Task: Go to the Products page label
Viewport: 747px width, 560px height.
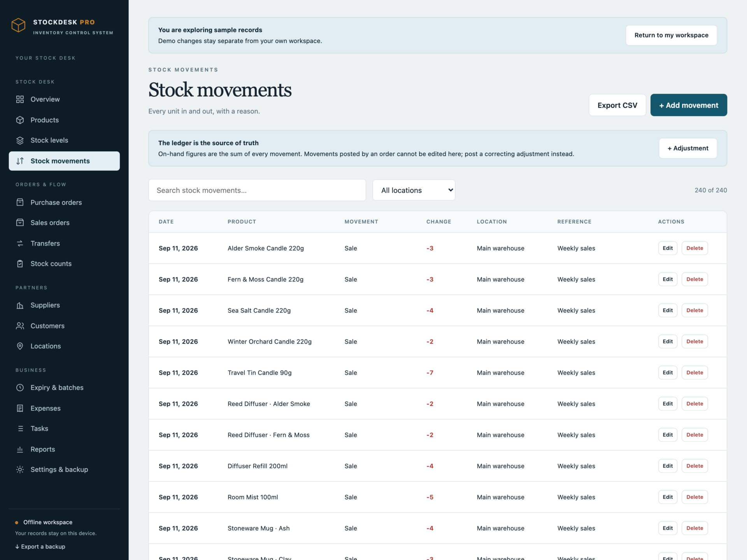Action: tap(45, 120)
